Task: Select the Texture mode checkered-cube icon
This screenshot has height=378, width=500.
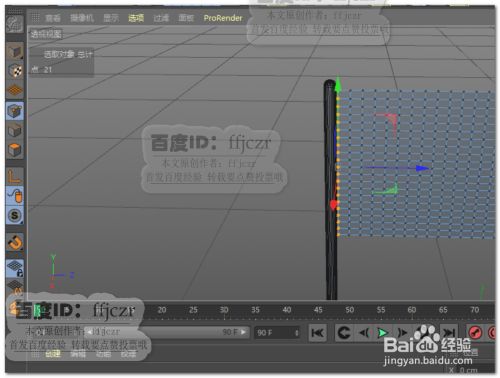Action: tap(14, 70)
